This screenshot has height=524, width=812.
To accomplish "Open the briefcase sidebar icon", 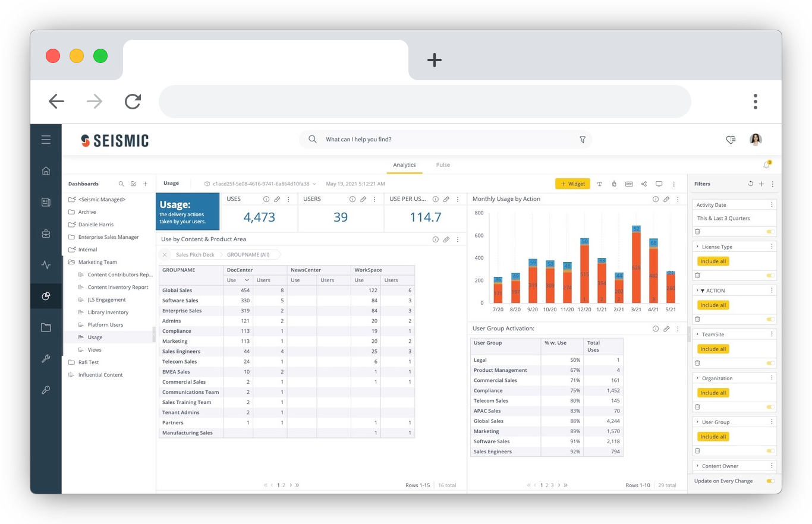I will pyautogui.click(x=46, y=233).
